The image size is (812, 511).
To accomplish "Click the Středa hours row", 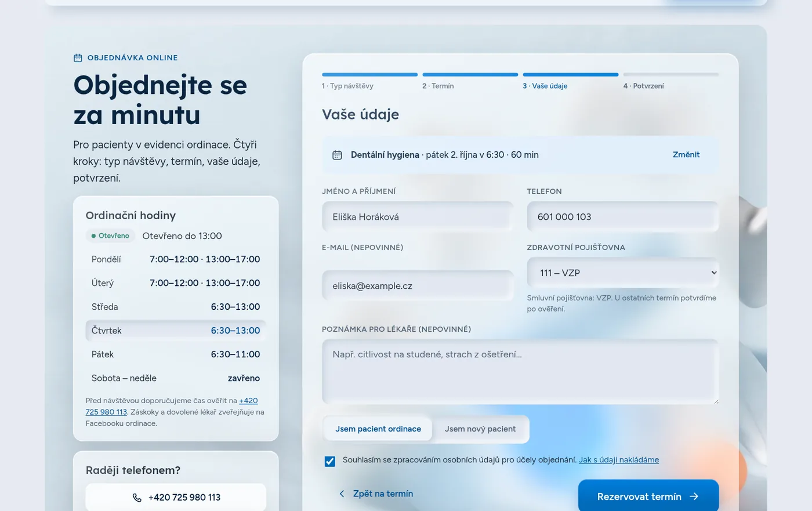I will [x=176, y=307].
